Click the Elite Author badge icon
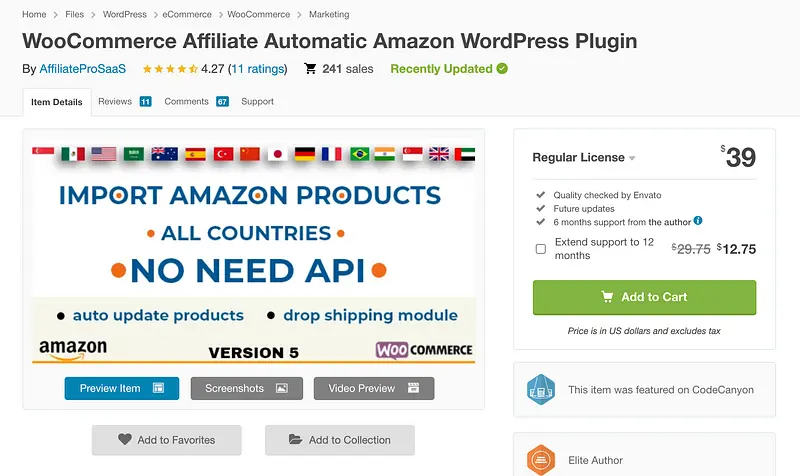The image size is (800, 476). click(x=541, y=460)
